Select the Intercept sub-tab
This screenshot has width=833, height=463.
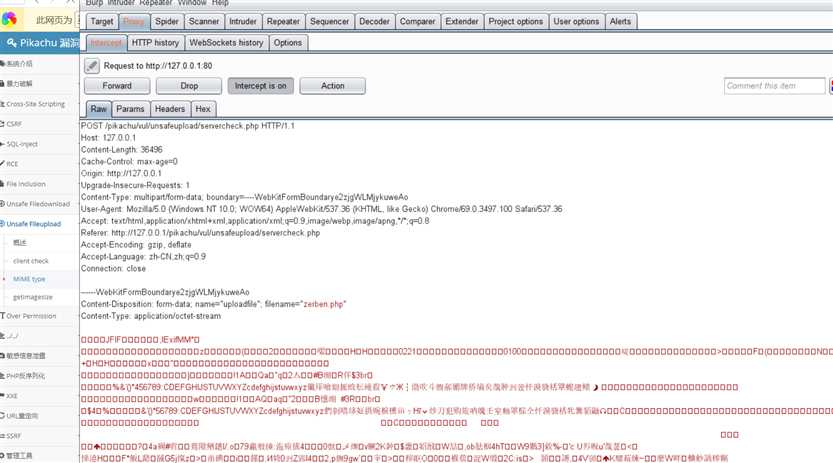coord(106,42)
